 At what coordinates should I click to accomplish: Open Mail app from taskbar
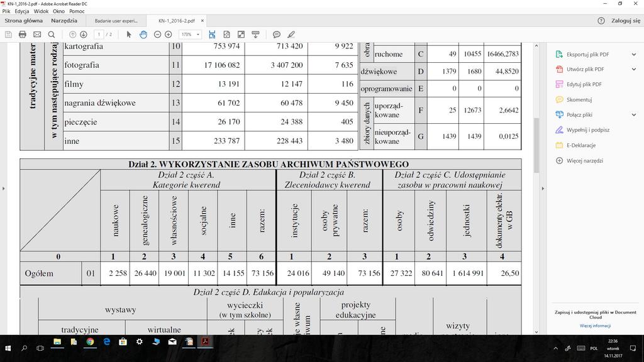tap(172, 341)
